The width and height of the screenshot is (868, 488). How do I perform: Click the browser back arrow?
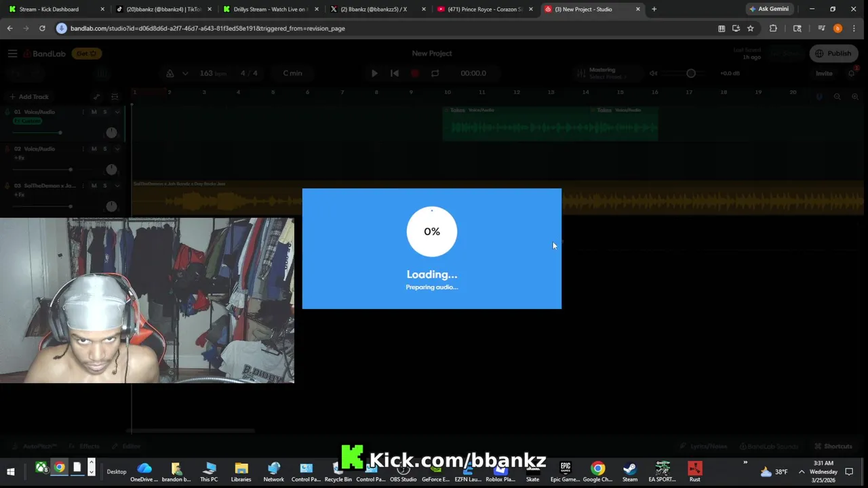(x=9, y=28)
